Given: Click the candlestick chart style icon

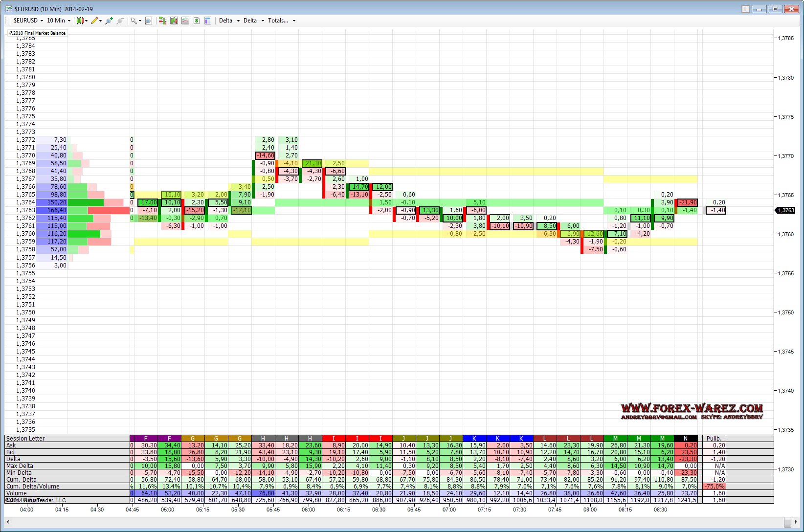Looking at the screenshot, I should (80, 21).
